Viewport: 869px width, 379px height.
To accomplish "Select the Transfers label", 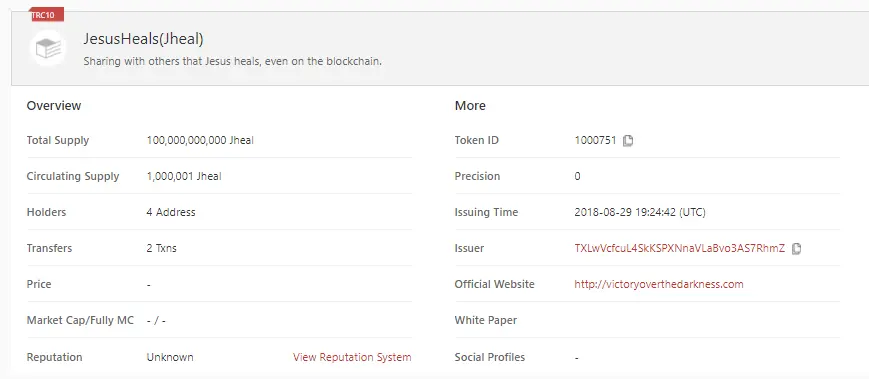I will pyautogui.click(x=49, y=248).
